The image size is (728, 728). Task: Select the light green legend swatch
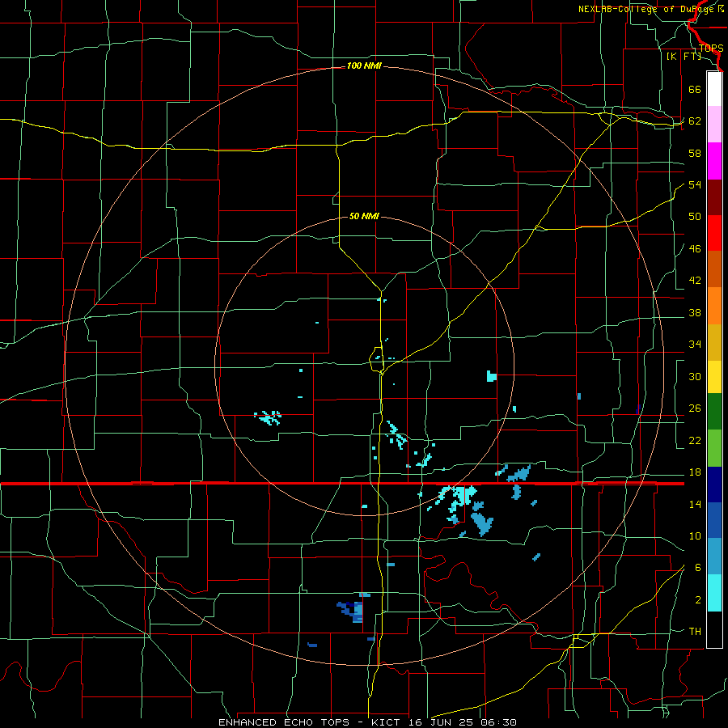coord(714,448)
